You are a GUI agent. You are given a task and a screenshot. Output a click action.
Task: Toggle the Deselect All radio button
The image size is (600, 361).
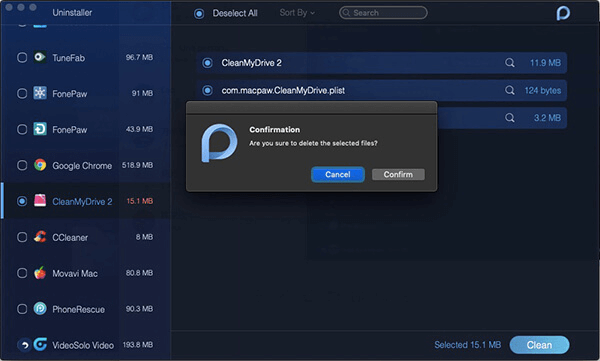click(199, 14)
